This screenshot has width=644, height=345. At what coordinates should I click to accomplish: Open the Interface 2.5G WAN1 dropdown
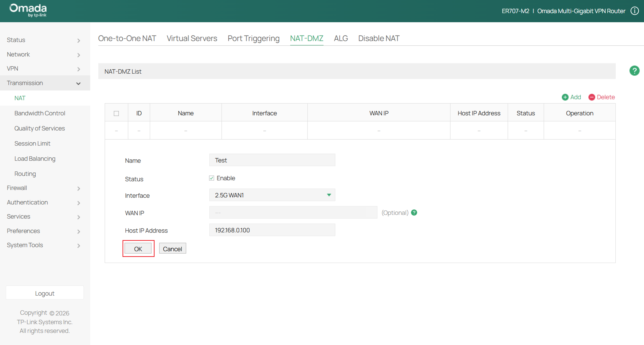pos(272,195)
